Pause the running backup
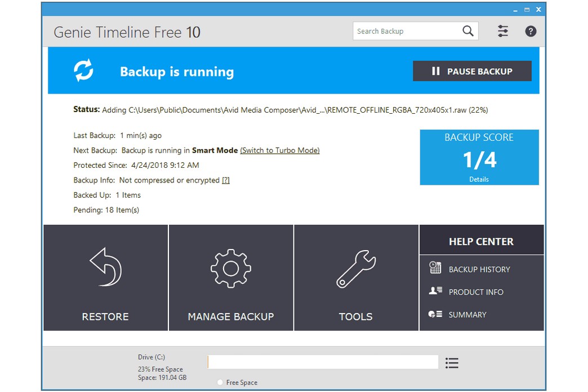The image size is (588, 392). click(472, 71)
